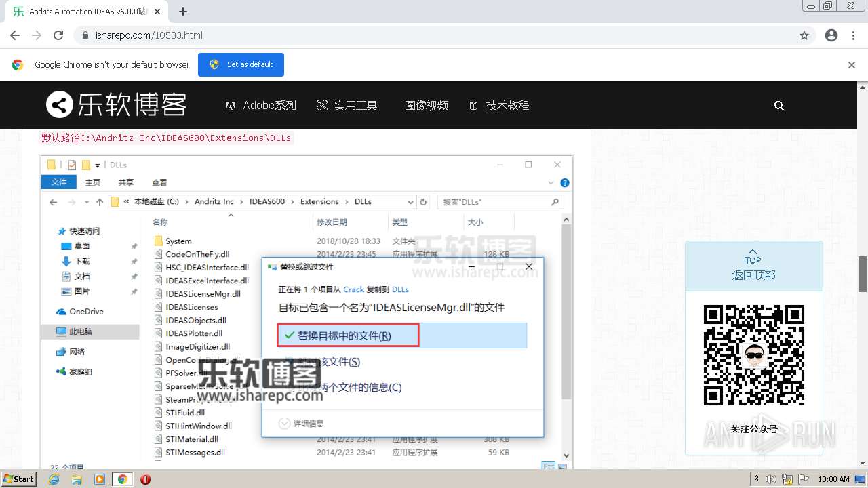This screenshot has width=868, height=488.
Task: Click the browser back arrow
Action: pyautogui.click(x=15, y=35)
